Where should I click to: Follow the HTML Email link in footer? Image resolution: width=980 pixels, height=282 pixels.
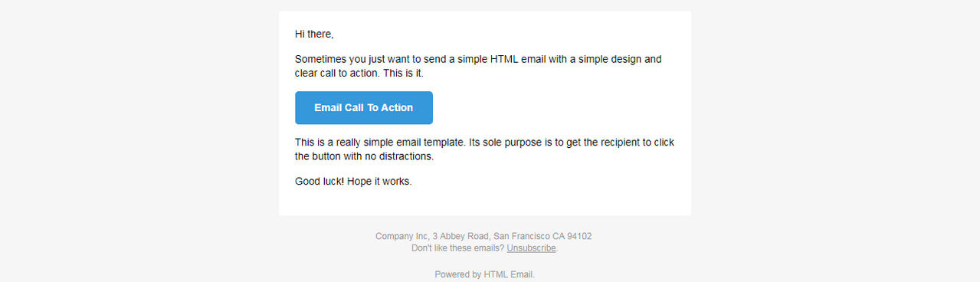pos(508,274)
